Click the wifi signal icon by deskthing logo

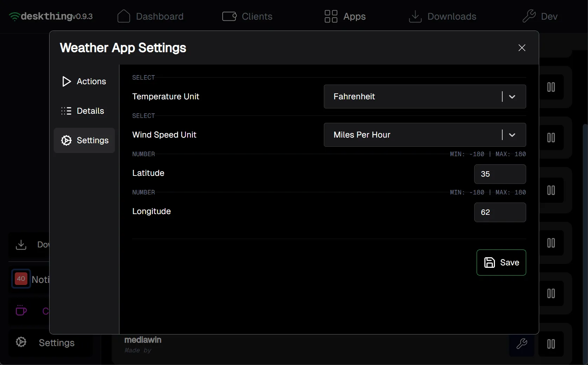pyautogui.click(x=14, y=16)
